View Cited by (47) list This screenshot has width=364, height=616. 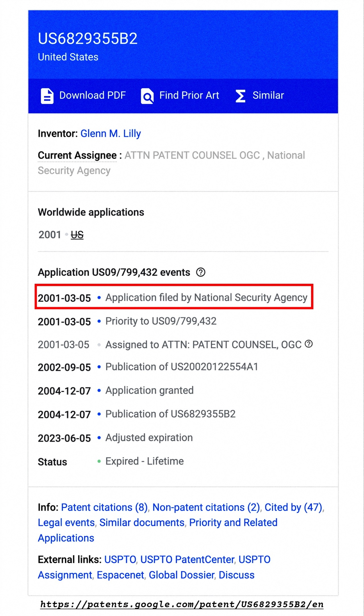point(293,507)
